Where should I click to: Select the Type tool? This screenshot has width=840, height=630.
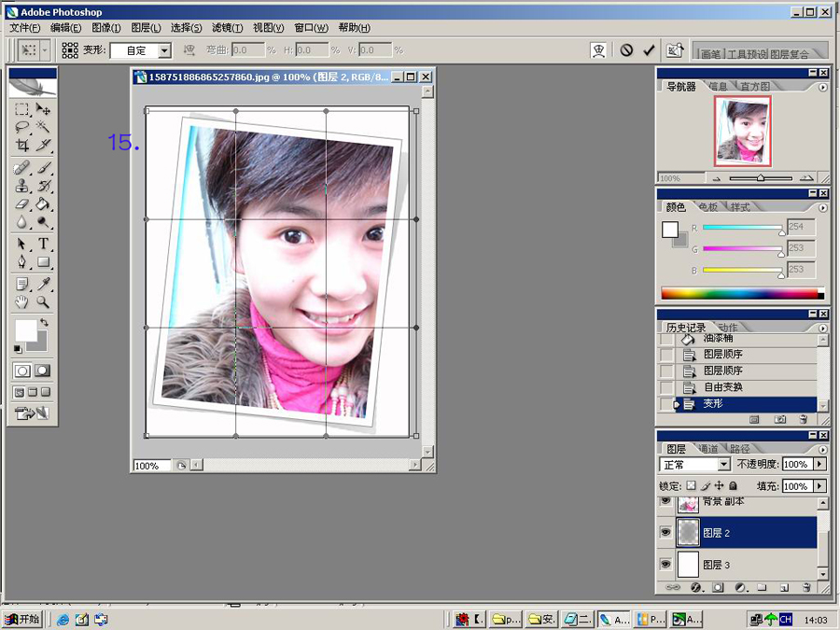[44, 245]
